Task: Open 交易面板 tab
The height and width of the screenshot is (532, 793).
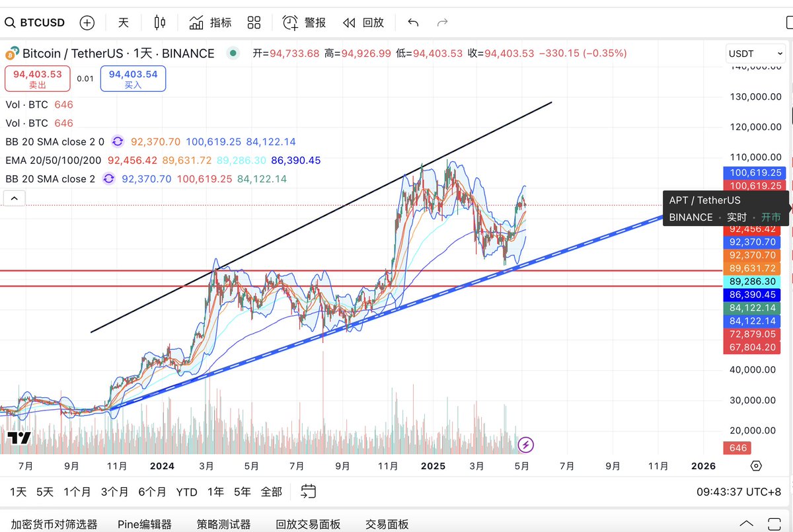Action: point(387,524)
